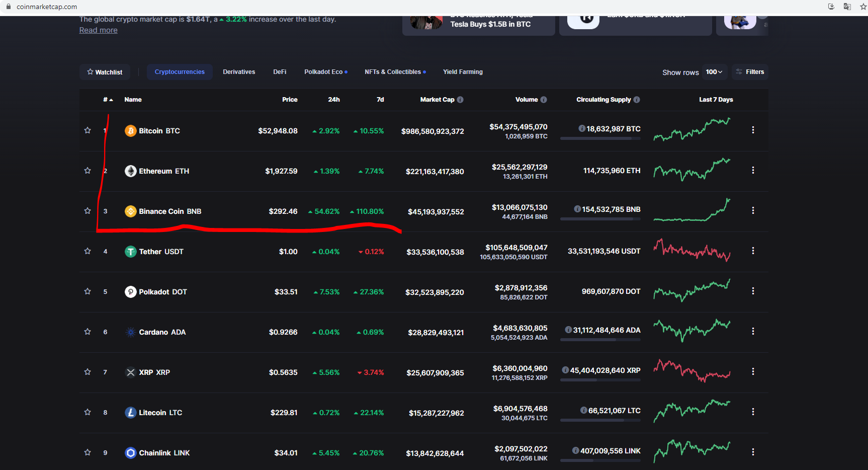The height and width of the screenshot is (470, 868).
Task: Open more options menu for Bitcoin row
Action: 753,130
